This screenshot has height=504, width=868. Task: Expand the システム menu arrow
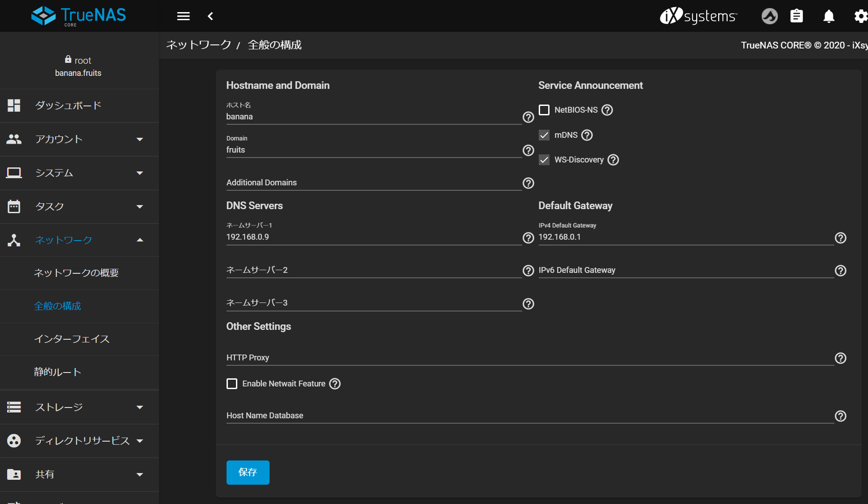(140, 173)
